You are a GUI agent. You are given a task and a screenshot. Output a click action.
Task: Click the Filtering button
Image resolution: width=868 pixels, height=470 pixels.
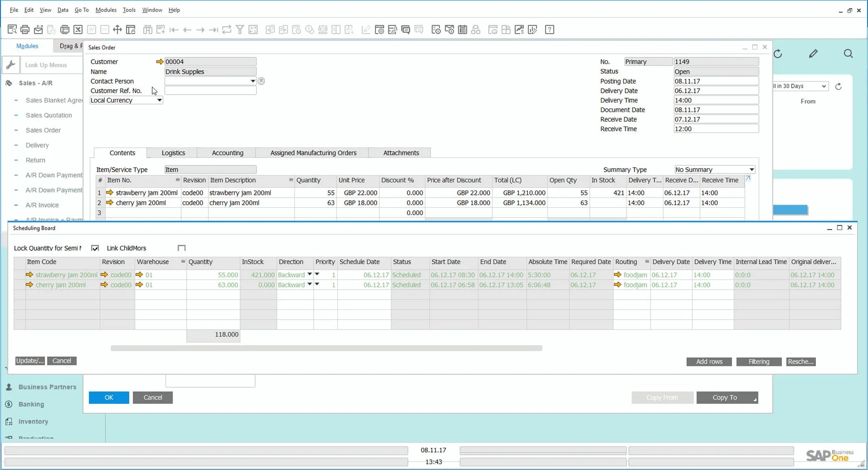pos(759,362)
